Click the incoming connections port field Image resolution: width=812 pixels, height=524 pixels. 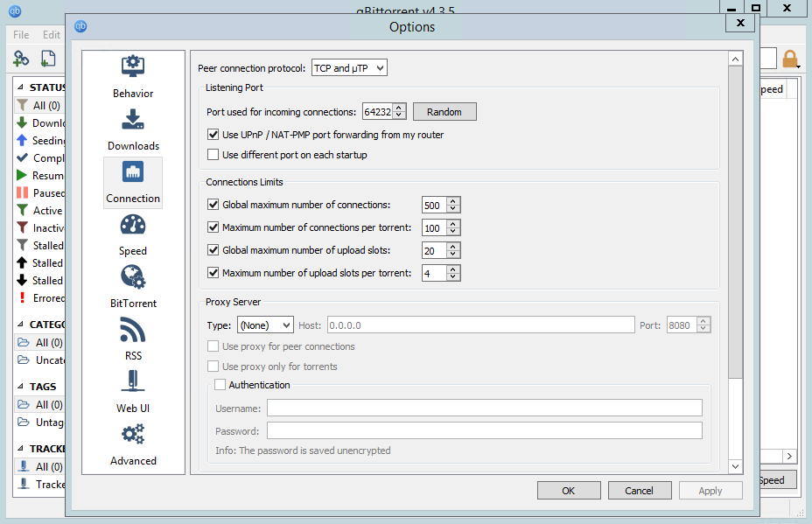point(377,112)
